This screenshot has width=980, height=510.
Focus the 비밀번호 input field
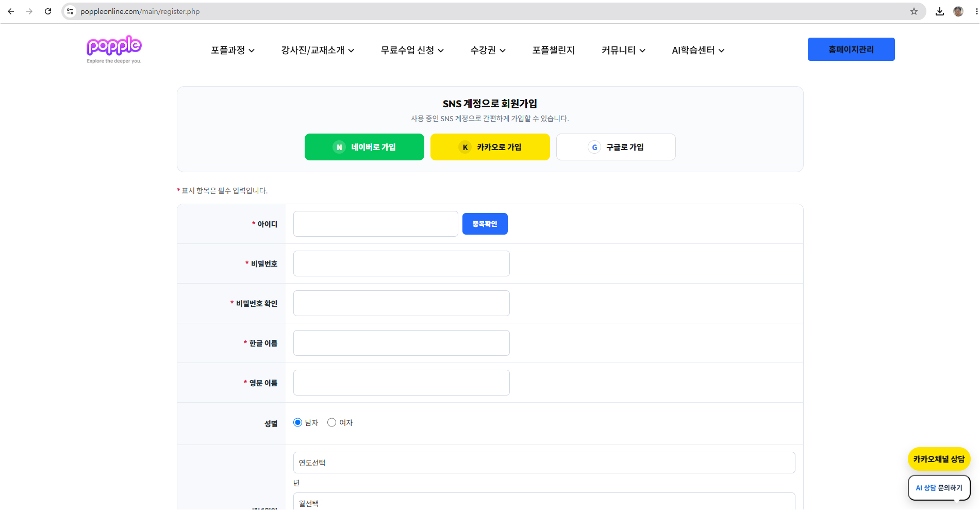coord(402,264)
